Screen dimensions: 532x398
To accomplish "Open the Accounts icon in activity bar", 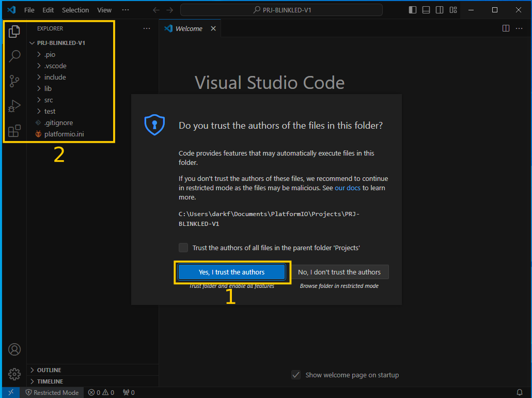I will click(14, 349).
